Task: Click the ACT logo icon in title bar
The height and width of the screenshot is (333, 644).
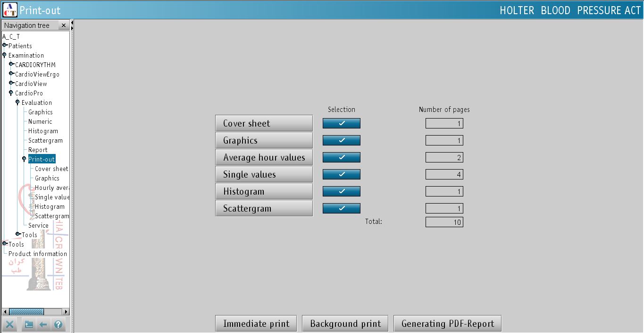Action: [9, 9]
